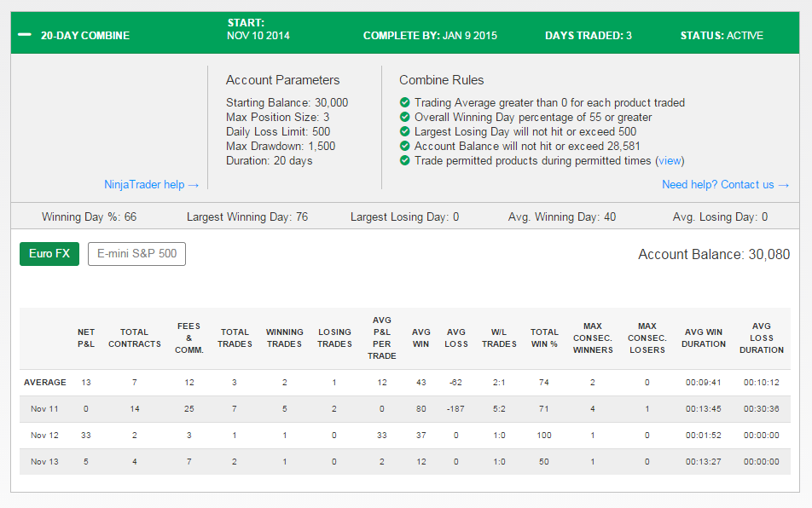This screenshot has height=508, width=812.
Task: Click the Max Drawdown: 1,500 line
Action: [x=281, y=146]
